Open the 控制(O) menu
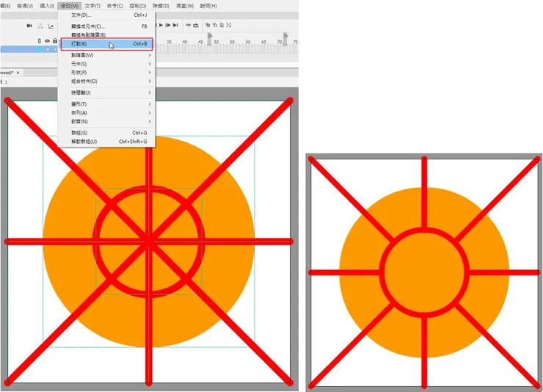 tap(137, 6)
